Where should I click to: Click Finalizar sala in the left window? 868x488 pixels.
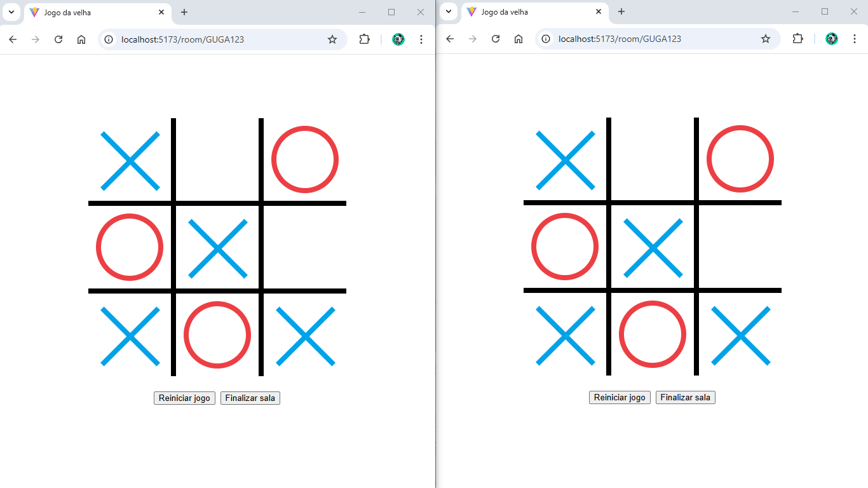250,398
